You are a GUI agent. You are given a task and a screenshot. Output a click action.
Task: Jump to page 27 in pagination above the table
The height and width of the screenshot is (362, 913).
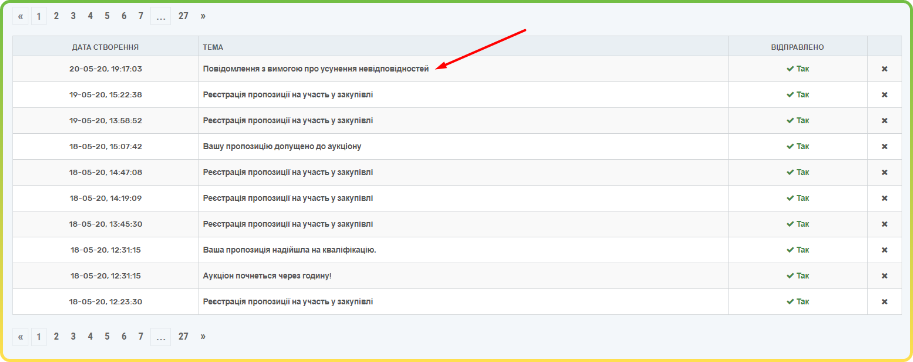183,16
